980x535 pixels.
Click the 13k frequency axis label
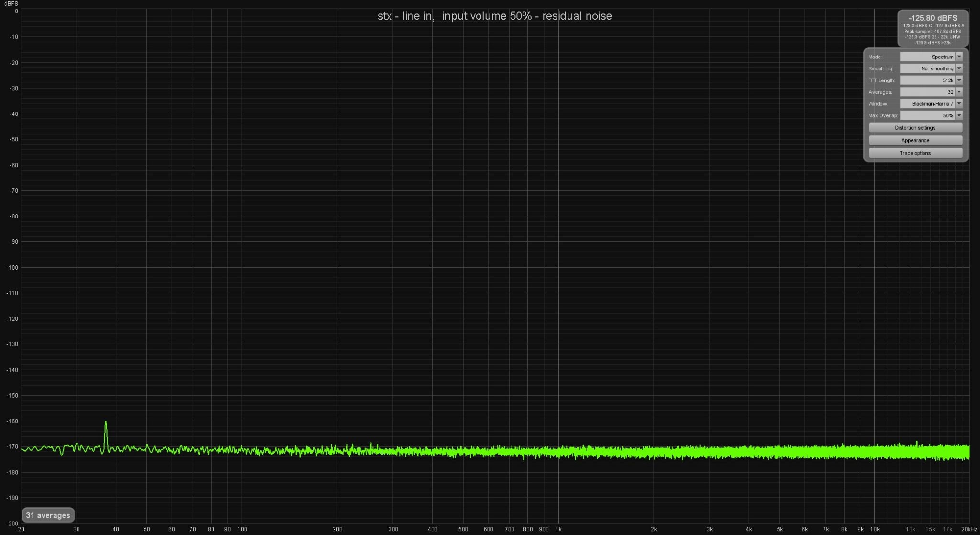click(x=911, y=529)
